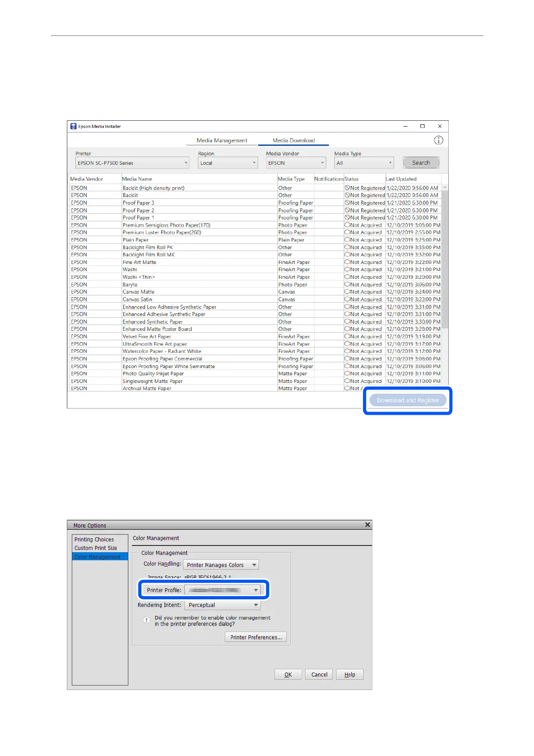Viewport: 534px width, 756px height.
Task: Click Help in More Options dialog
Action: pyautogui.click(x=350, y=674)
